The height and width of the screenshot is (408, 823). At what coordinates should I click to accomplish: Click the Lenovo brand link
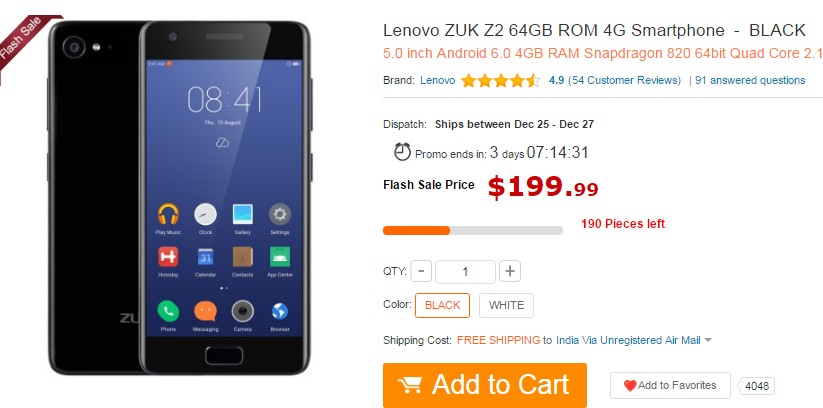438,80
